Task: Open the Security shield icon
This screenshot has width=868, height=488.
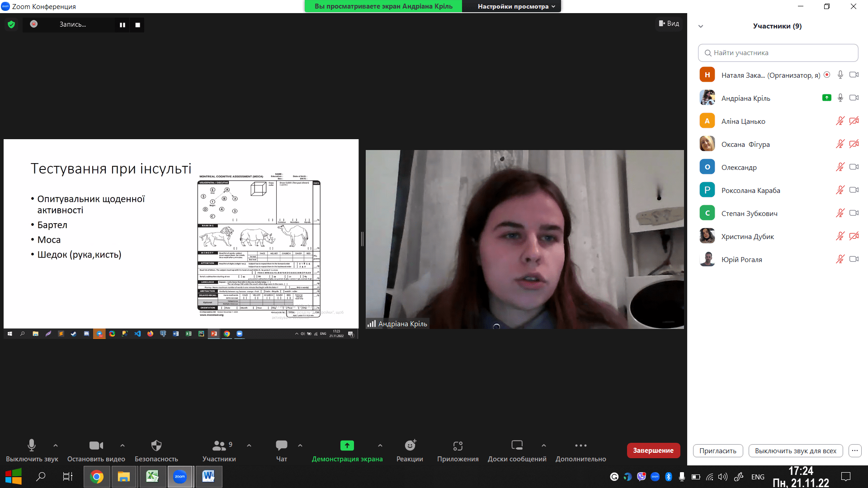Action: (156, 446)
